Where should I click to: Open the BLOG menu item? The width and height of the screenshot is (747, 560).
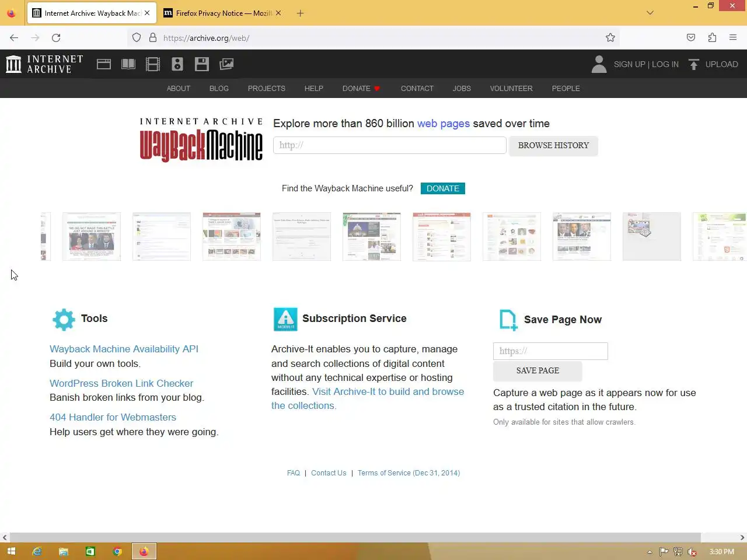click(219, 89)
